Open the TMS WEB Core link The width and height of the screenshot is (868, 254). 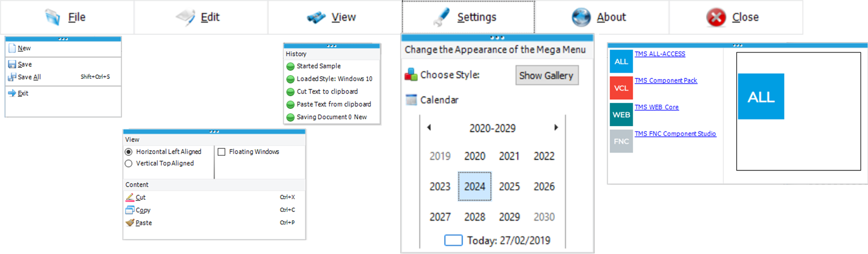(656, 107)
